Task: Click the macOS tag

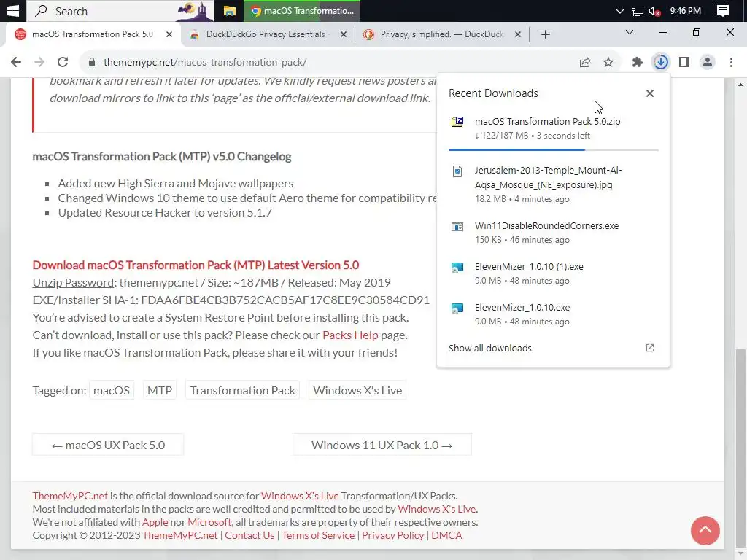Action: point(112,391)
